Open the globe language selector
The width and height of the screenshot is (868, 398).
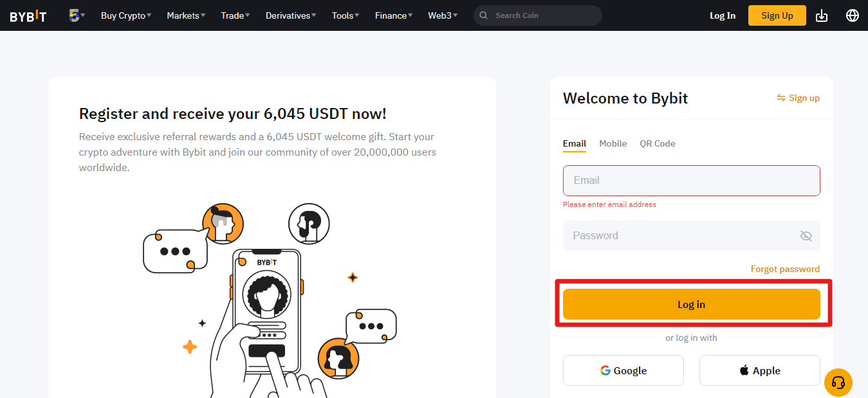coord(853,15)
